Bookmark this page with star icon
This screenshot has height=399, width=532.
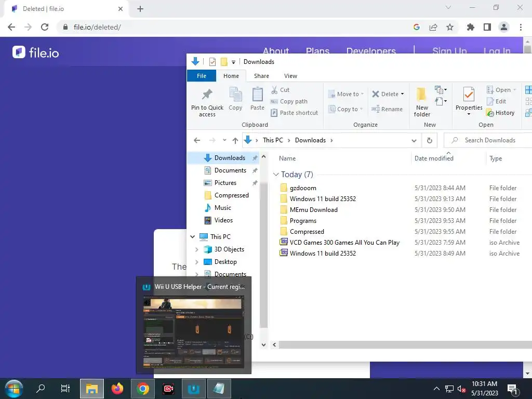pos(450,27)
